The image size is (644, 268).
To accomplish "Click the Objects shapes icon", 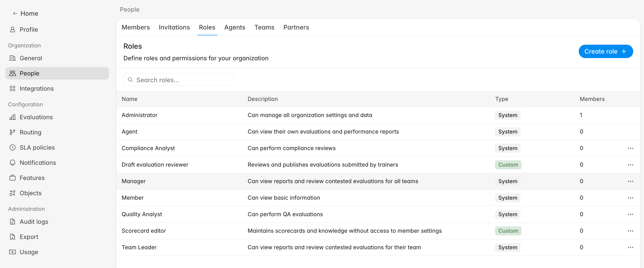I will [12, 193].
